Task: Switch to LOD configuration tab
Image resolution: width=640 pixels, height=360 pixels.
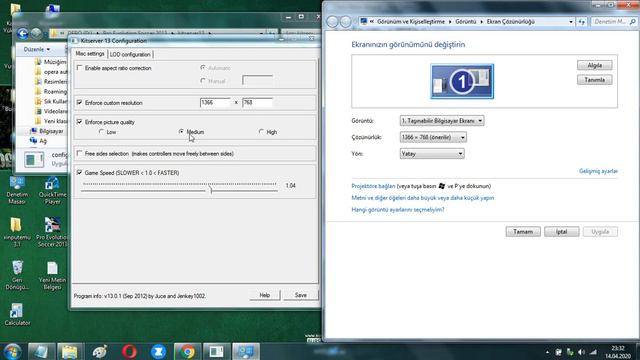Action: coord(130,54)
